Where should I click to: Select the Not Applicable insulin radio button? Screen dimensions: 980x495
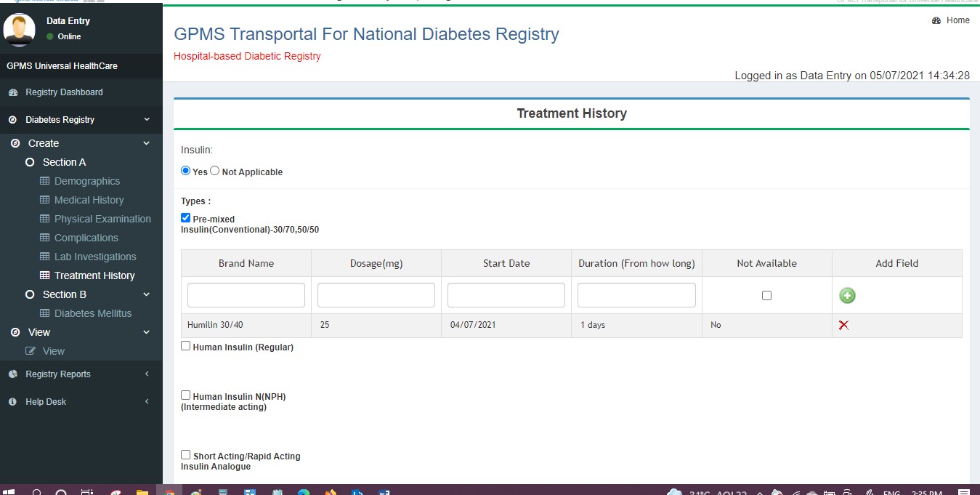click(x=215, y=172)
